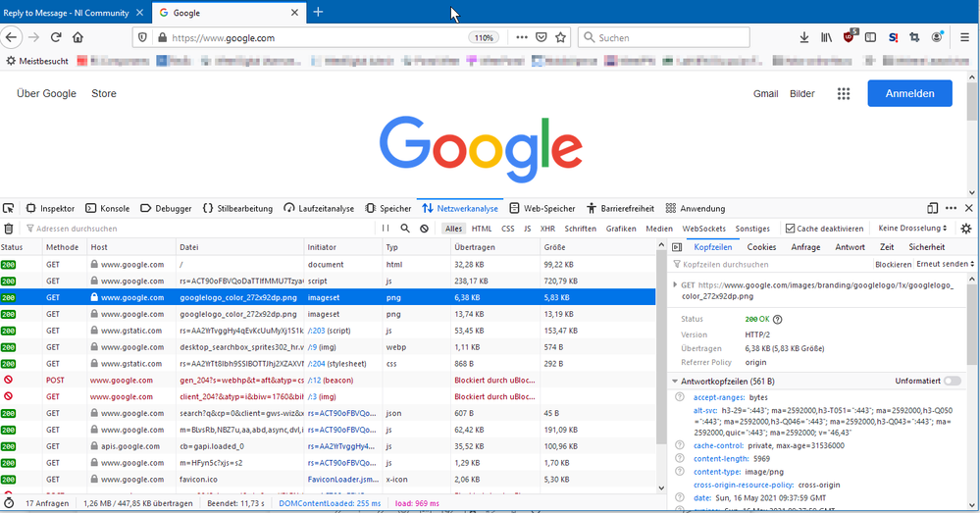The image size is (980, 513).
Task: Clear the network request list with trash icon
Action: pos(9,229)
